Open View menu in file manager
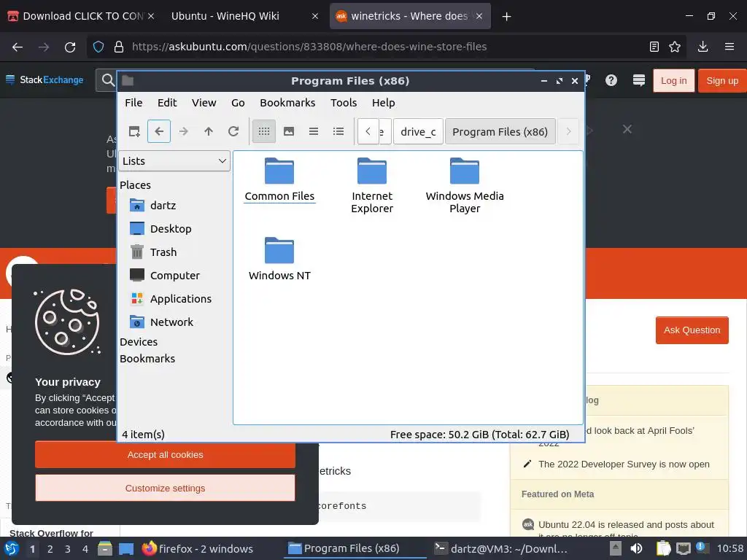The width and height of the screenshot is (747, 560). (x=204, y=103)
